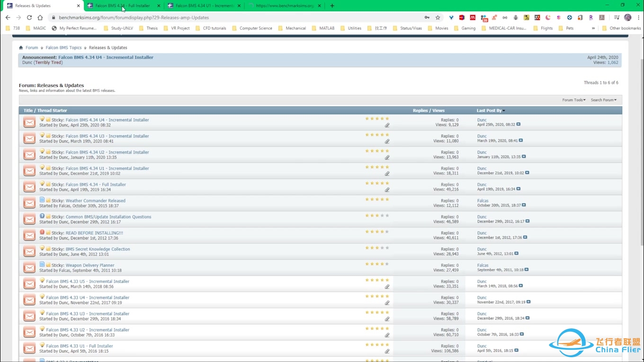Click the saved password key icon
The height and width of the screenshot is (362, 644).
coord(427,18)
